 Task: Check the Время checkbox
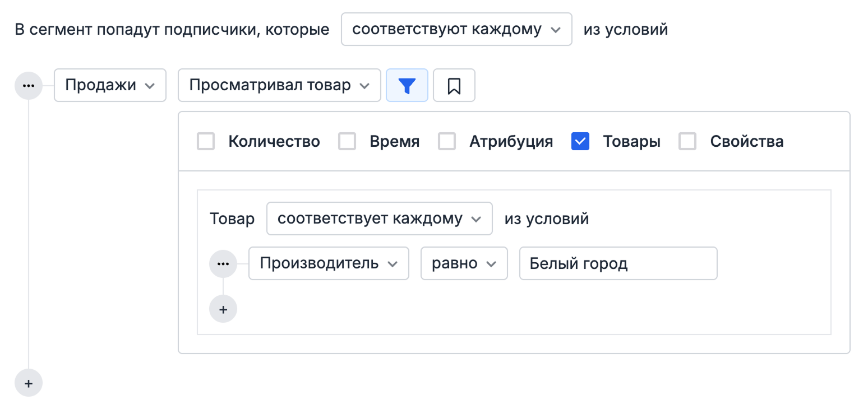(x=347, y=141)
